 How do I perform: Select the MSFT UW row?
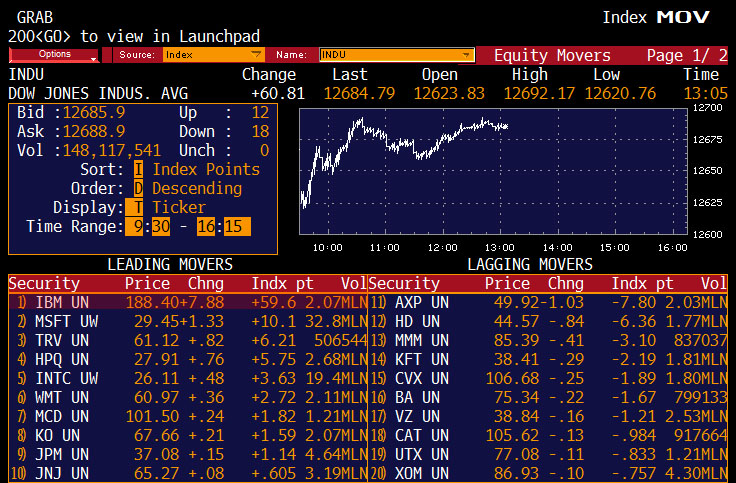click(x=188, y=322)
